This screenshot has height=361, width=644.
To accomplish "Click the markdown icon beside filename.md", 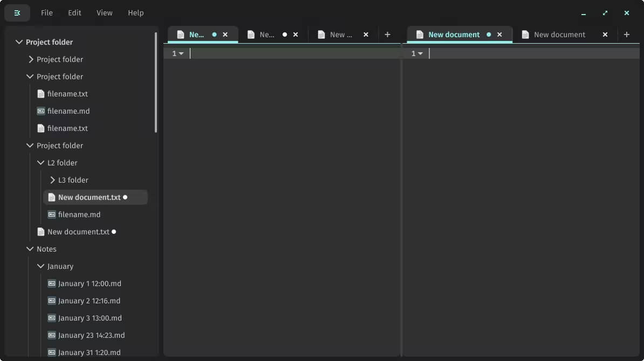I will 41,111.
